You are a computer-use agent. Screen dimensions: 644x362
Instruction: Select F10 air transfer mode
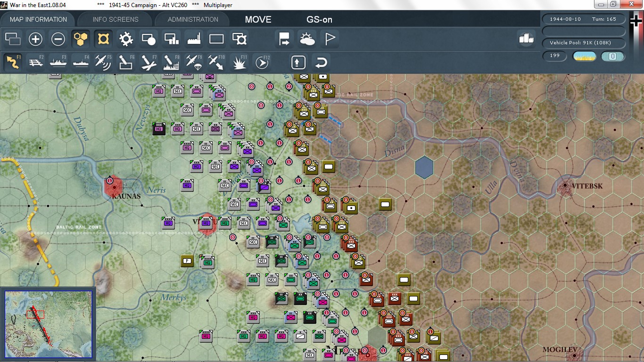click(x=217, y=62)
